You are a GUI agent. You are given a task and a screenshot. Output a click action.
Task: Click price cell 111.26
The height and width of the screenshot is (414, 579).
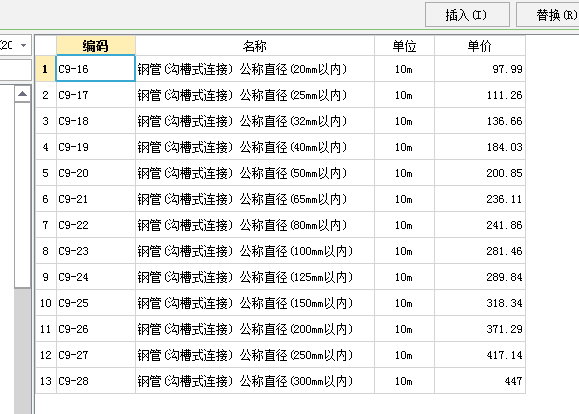[x=480, y=95]
